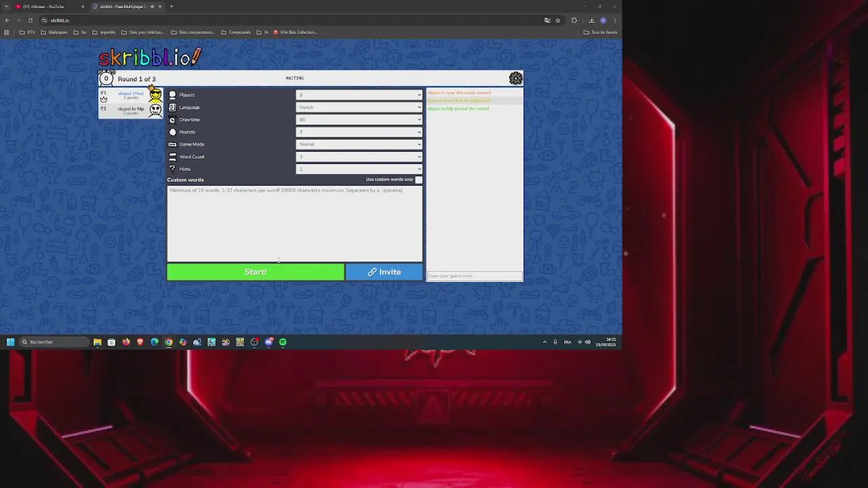The width and height of the screenshot is (868, 488).
Task: Open the Language dropdown set to French
Action: [359, 107]
